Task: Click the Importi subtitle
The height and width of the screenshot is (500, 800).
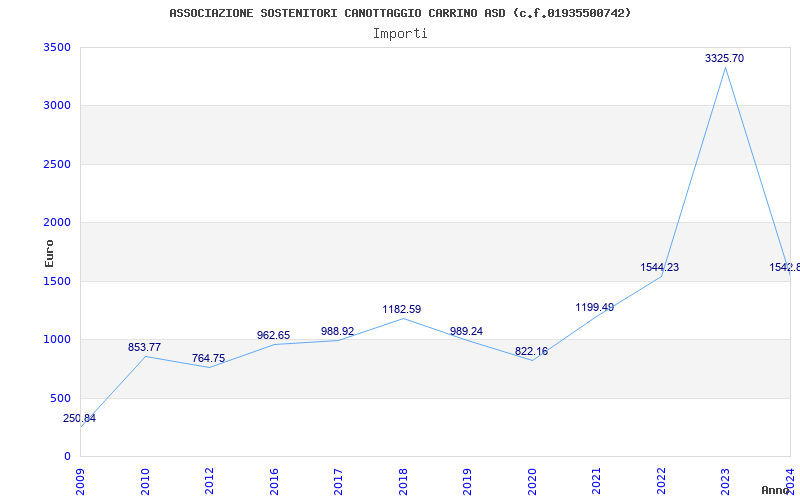Action: pyautogui.click(x=400, y=34)
